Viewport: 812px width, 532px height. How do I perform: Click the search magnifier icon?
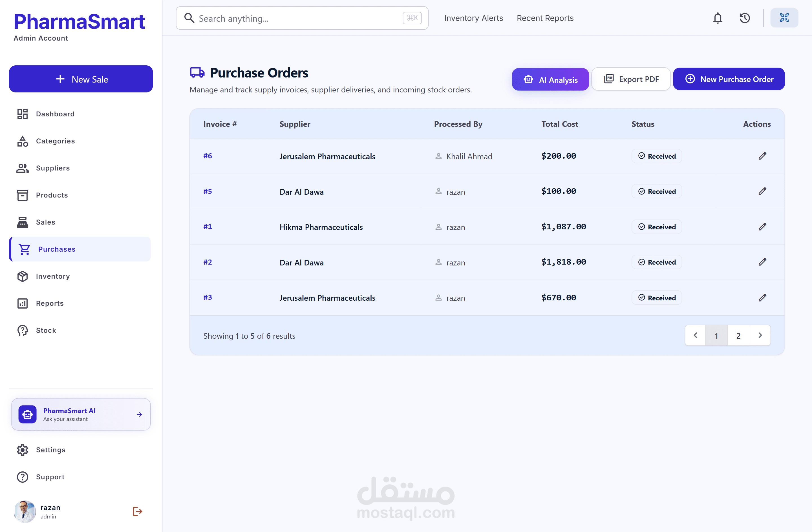click(189, 18)
